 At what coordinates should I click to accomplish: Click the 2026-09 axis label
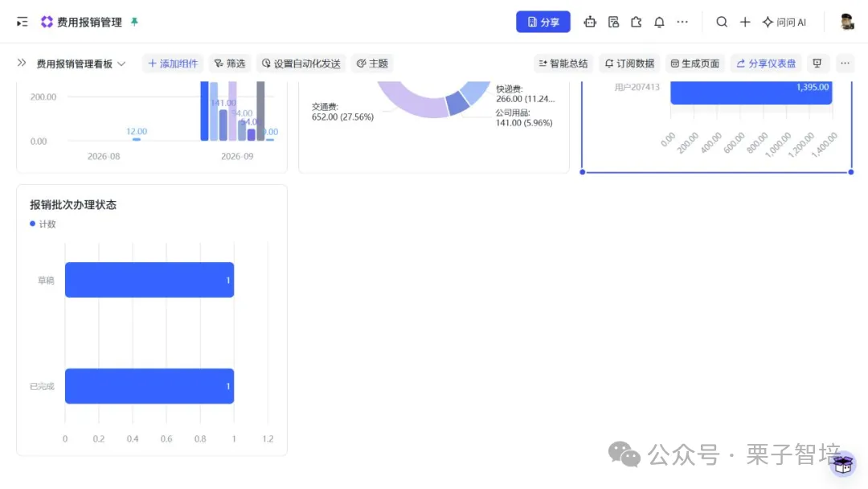pos(237,156)
